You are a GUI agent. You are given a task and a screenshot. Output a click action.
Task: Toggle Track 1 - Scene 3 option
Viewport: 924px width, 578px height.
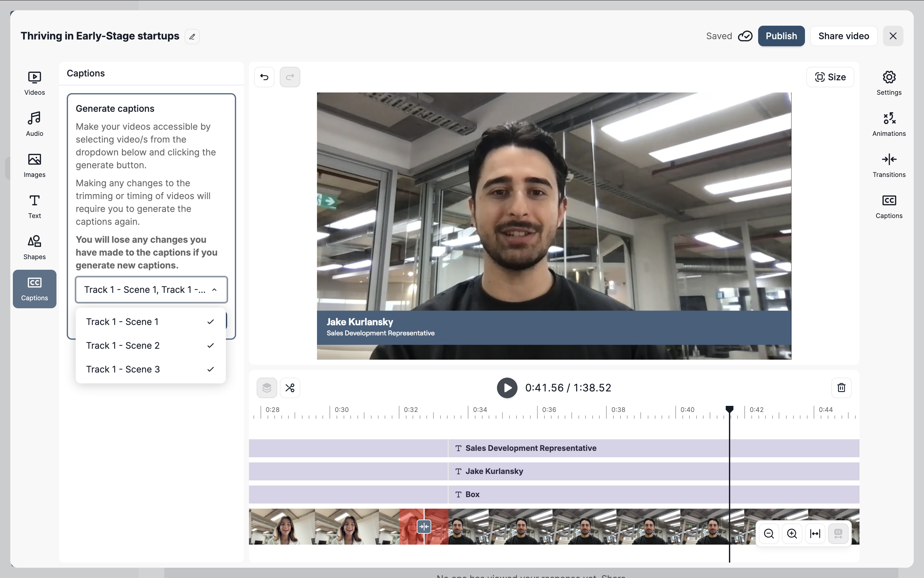[150, 369]
